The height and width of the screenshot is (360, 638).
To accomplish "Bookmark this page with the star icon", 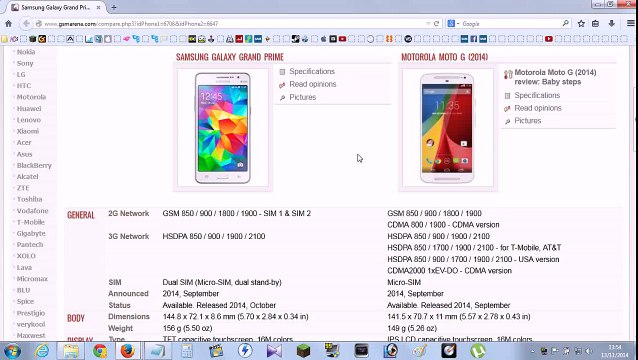I will point(581,24).
